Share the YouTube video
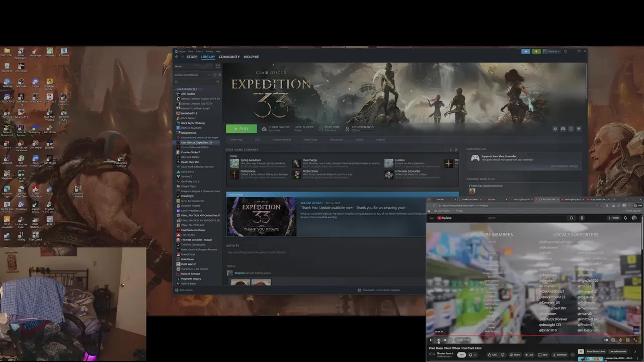644x362 pixels. (515, 355)
